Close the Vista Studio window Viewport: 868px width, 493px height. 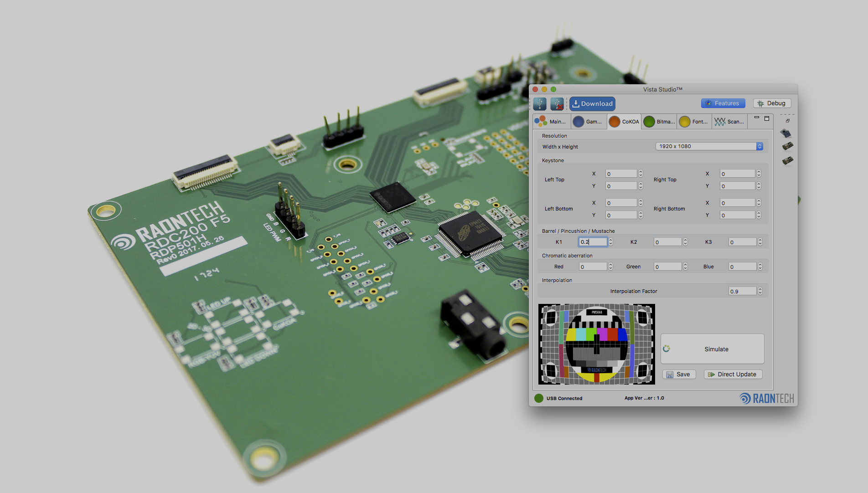(x=535, y=89)
